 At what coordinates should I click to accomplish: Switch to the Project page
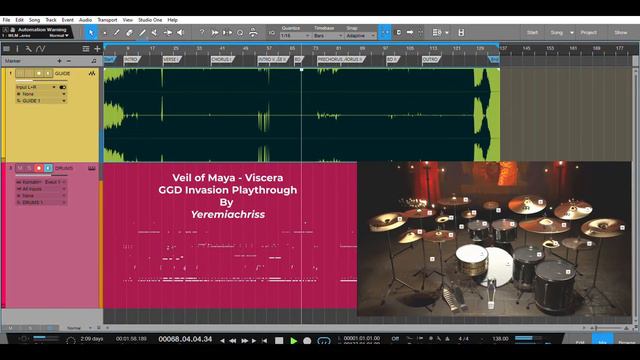[x=589, y=33]
